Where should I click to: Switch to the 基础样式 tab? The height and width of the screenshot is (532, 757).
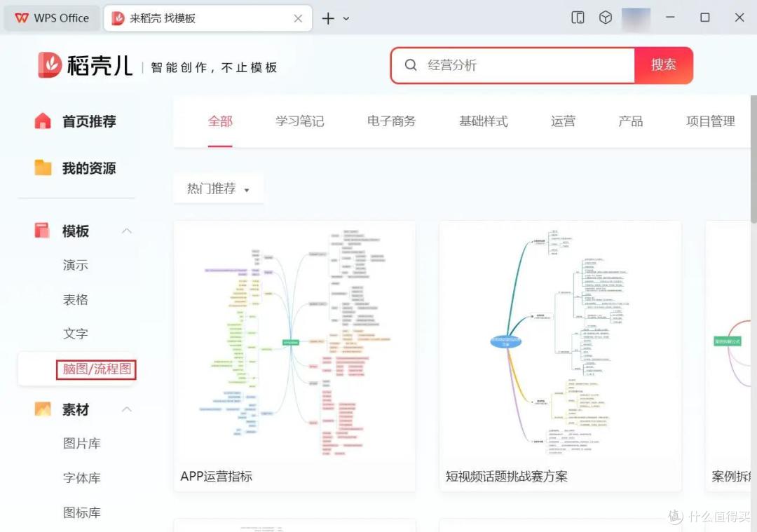(x=483, y=121)
